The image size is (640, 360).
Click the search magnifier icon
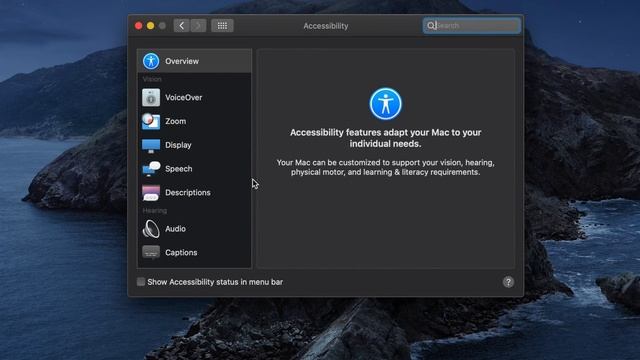[x=431, y=26]
